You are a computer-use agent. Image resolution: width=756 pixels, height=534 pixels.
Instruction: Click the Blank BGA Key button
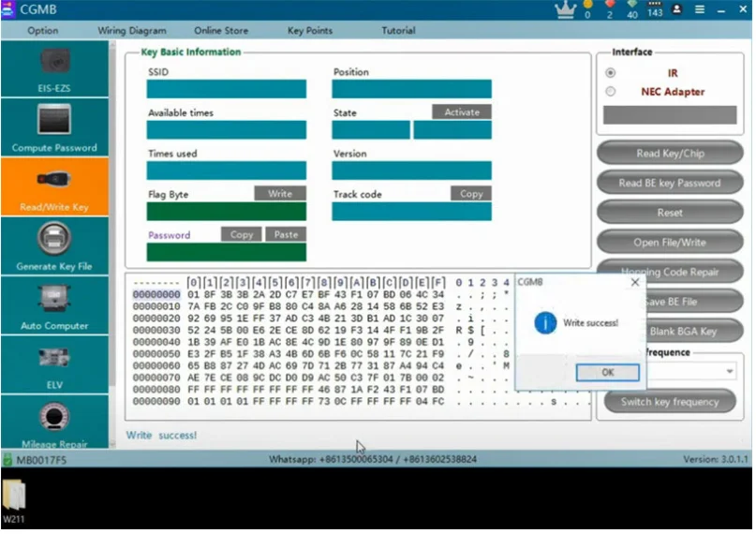click(x=694, y=332)
